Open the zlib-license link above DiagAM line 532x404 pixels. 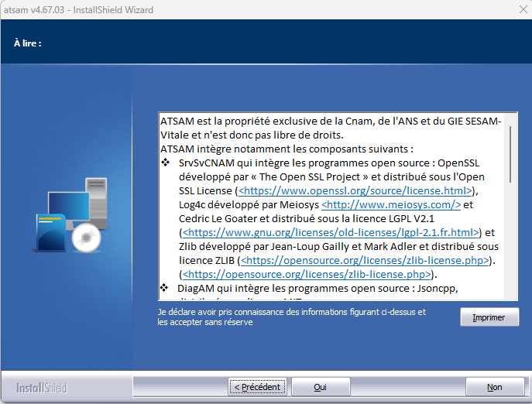point(306,274)
